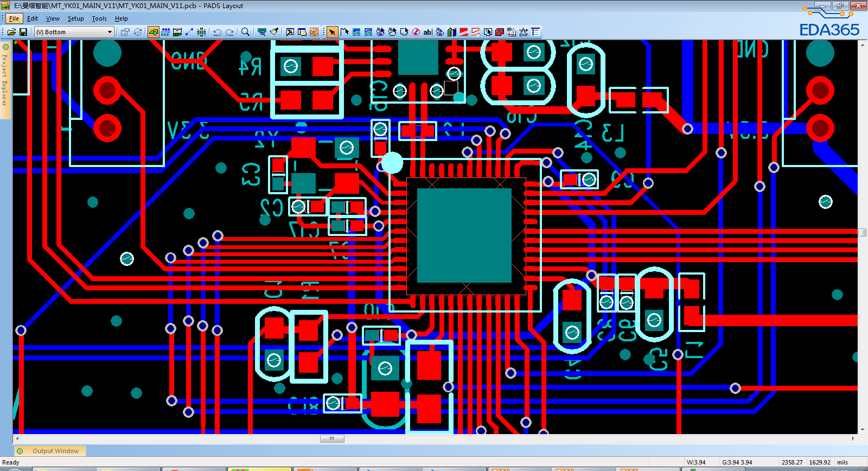Open the Dimensioning toolbar icon
Image resolution: width=868 pixels, height=471 pixels.
click(x=177, y=32)
